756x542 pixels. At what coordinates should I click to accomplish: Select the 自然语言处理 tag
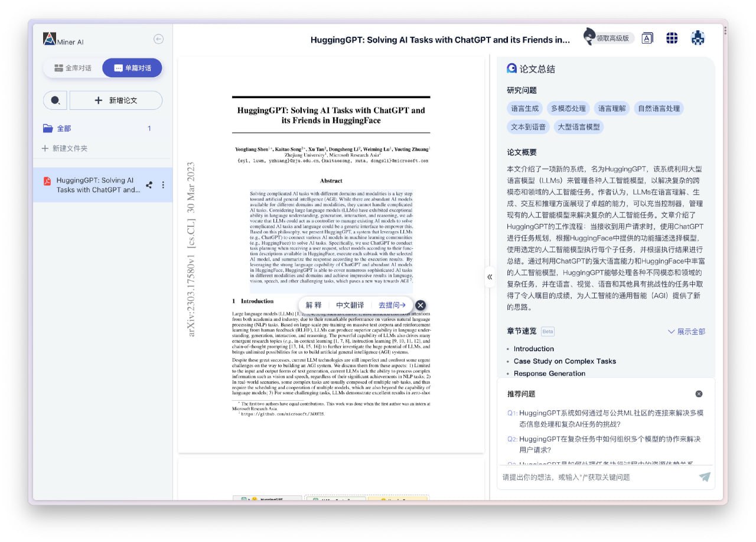pos(659,109)
